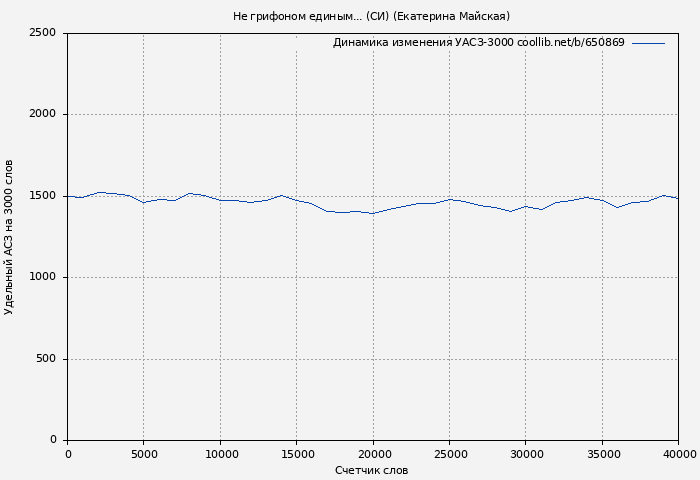Click the data line at 30000 words
The height and width of the screenshot is (480, 700).
coord(526,206)
